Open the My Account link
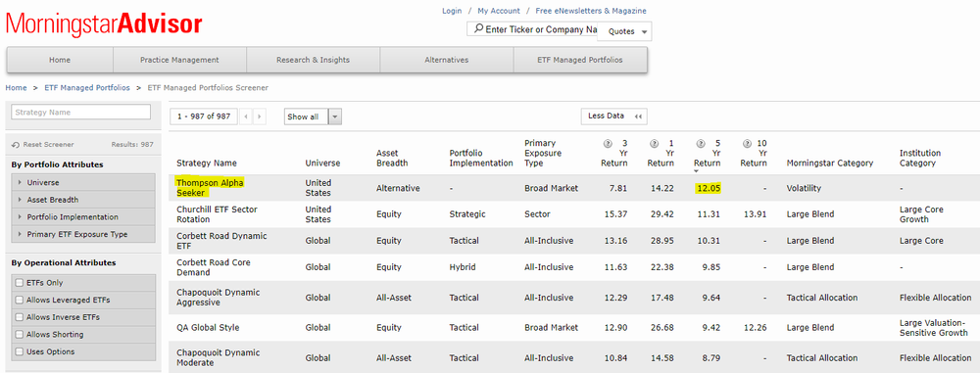 point(499,11)
